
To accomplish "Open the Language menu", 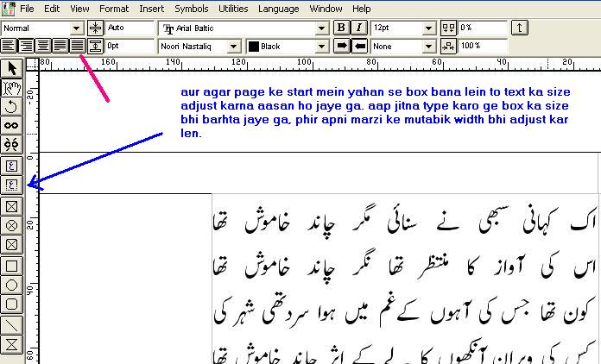I will [274, 9].
